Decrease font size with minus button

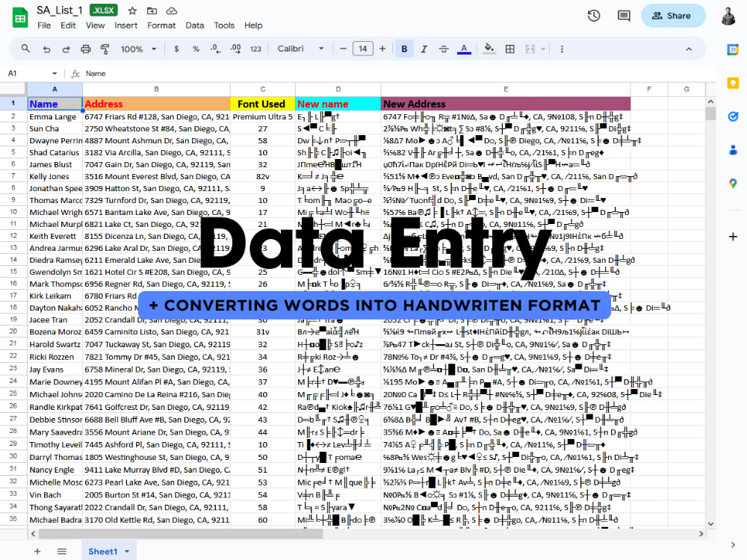(x=343, y=49)
